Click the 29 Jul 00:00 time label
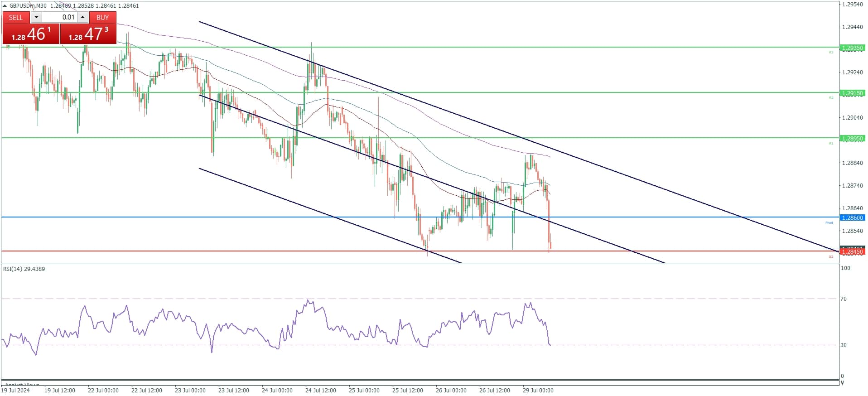The image size is (868, 396). tap(538, 390)
